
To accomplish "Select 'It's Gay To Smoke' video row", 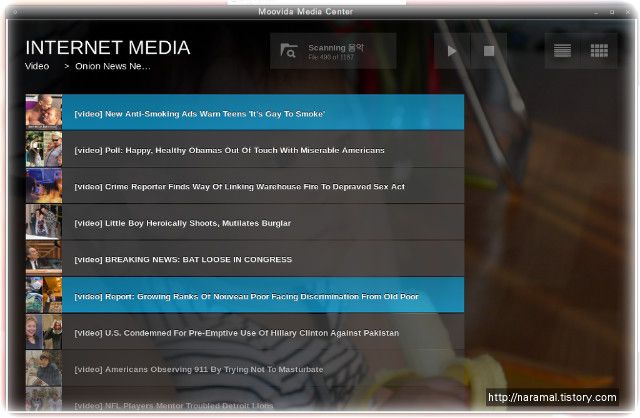I will click(x=263, y=113).
